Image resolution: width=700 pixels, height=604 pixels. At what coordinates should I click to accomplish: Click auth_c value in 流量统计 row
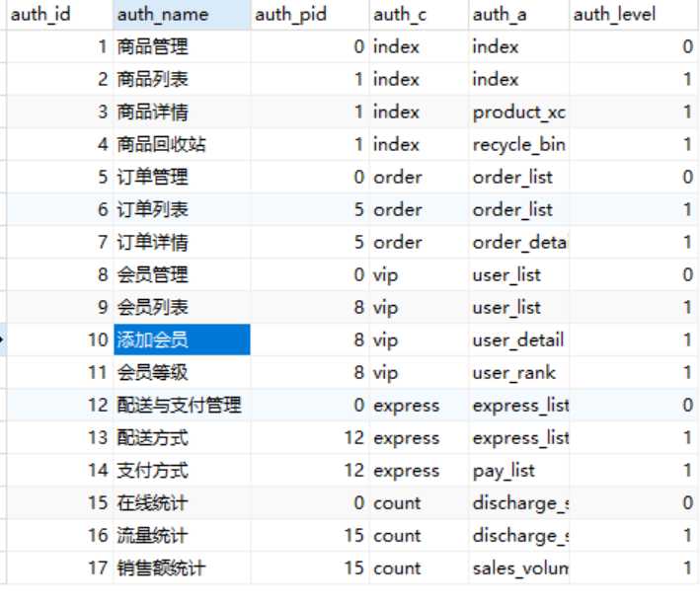397,536
